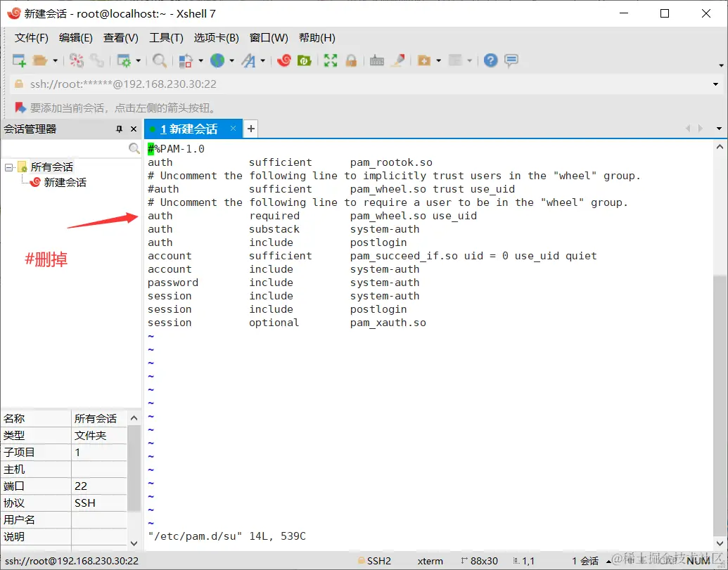Click the highlight pen toolbar icon
The height and width of the screenshot is (570, 728).
(398, 60)
